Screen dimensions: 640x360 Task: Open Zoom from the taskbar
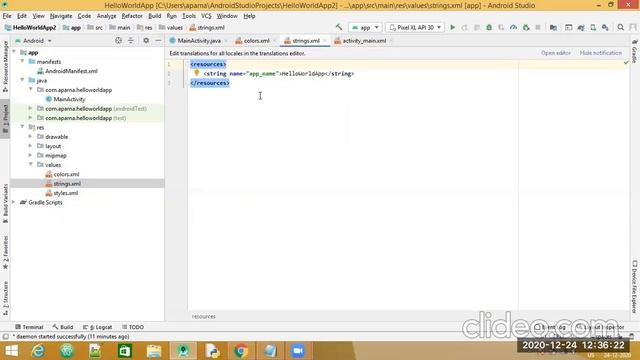point(298,351)
